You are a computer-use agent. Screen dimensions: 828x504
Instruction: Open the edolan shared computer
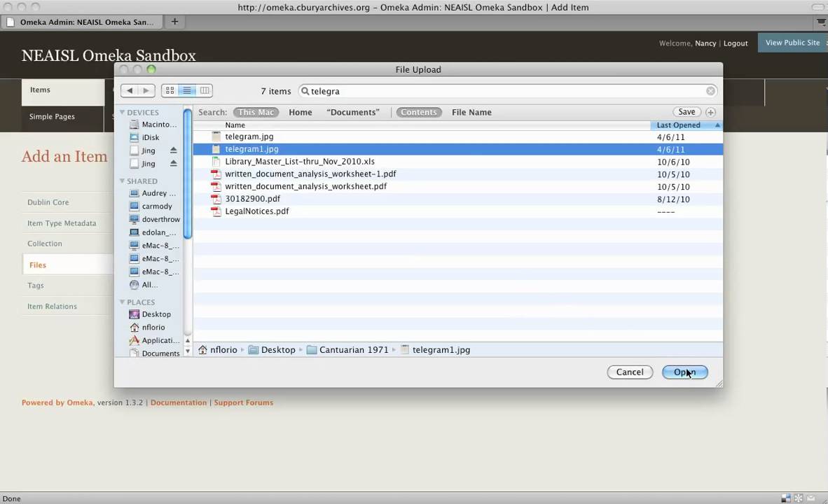pyautogui.click(x=153, y=232)
